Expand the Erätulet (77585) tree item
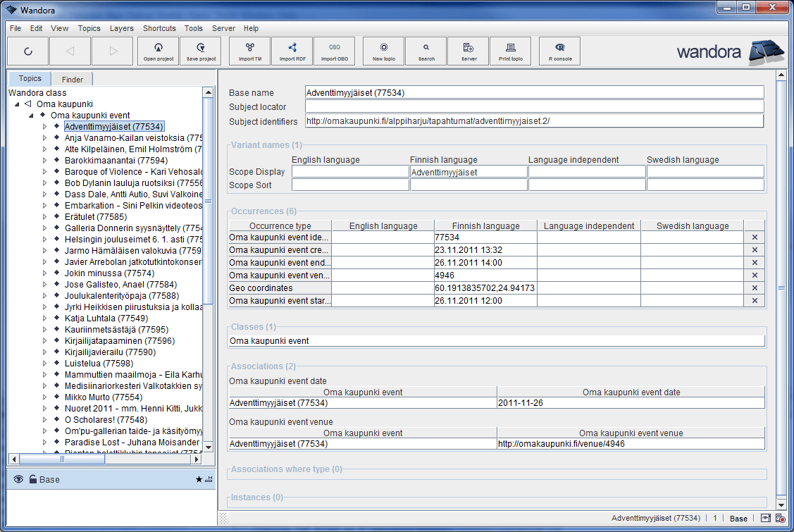The image size is (794, 532). tap(44, 217)
